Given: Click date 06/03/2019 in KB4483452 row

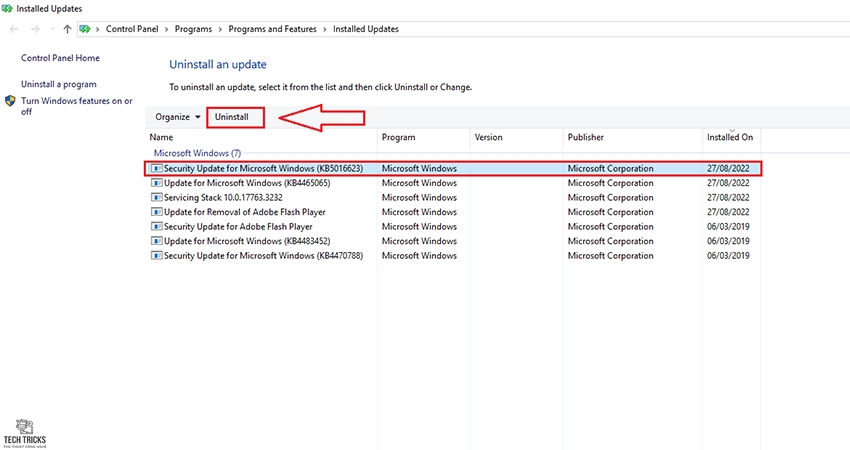Looking at the screenshot, I should click(728, 241).
